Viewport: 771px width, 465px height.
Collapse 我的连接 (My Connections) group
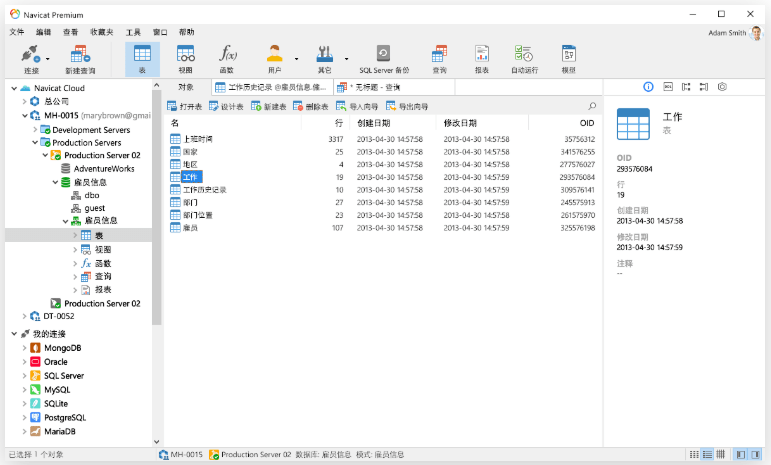pyautogui.click(x=14, y=334)
